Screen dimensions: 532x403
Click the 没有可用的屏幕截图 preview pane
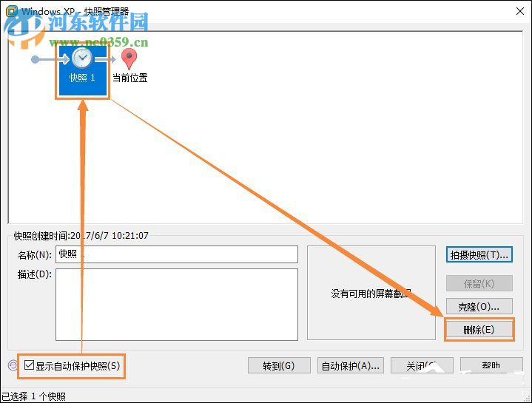click(371, 293)
